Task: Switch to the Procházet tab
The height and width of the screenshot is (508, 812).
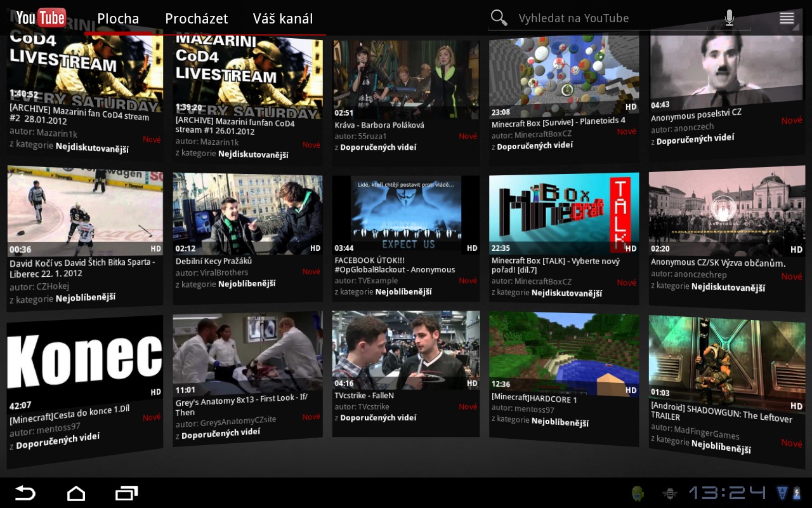Action: [x=197, y=18]
